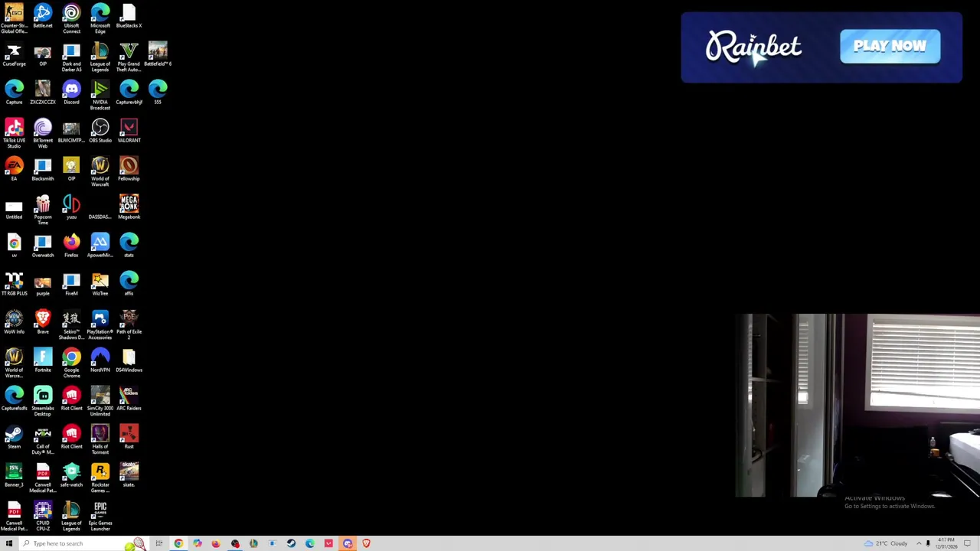Select the BlueStacks X desktop icon
The width and height of the screenshot is (980, 551).
129,17
